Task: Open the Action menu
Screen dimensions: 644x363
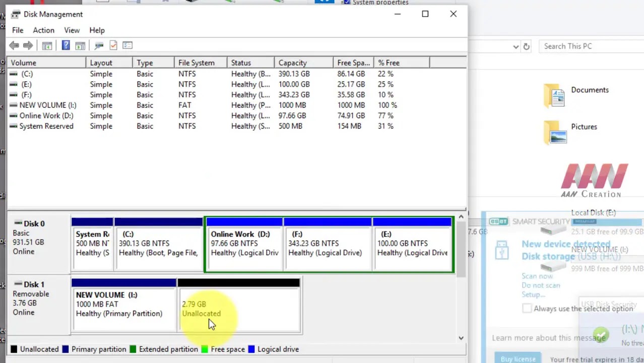Action: coord(43,30)
